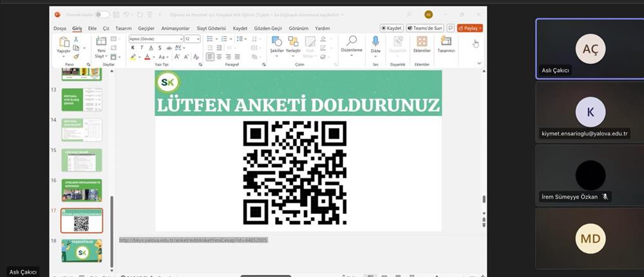Screen dimensions: 644x277
Task: Apply the yellow text highlight color
Action: [x=133, y=57]
